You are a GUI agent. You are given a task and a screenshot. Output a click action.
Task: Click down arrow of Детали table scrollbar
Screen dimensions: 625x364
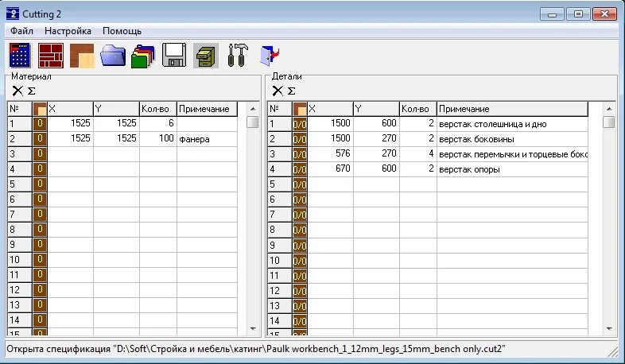(608, 329)
